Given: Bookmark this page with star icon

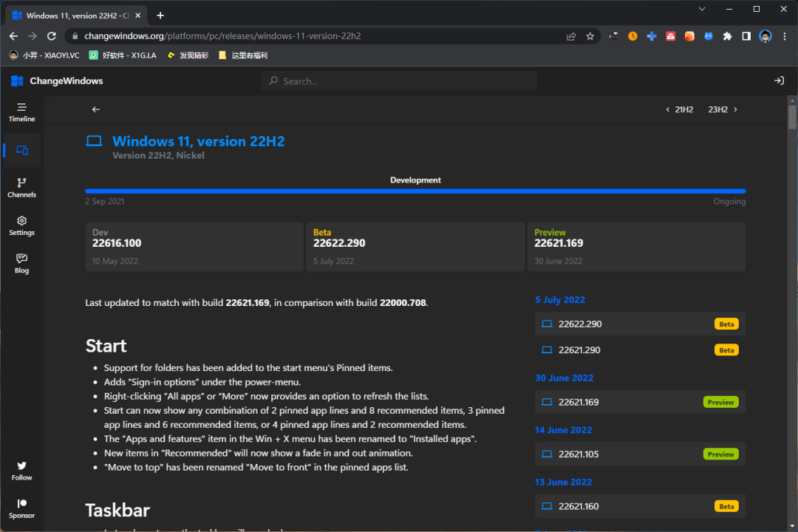Looking at the screenshot, I should tap(590, 36).
